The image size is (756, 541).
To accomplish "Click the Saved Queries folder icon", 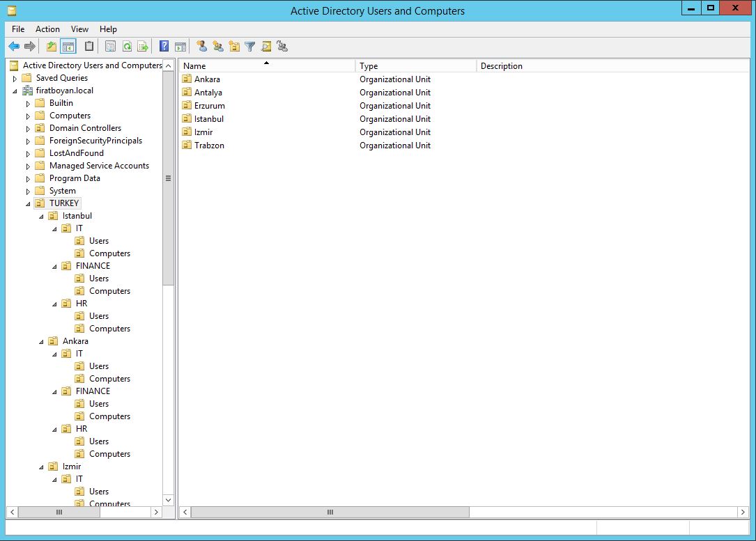I will tap(27, 77).
